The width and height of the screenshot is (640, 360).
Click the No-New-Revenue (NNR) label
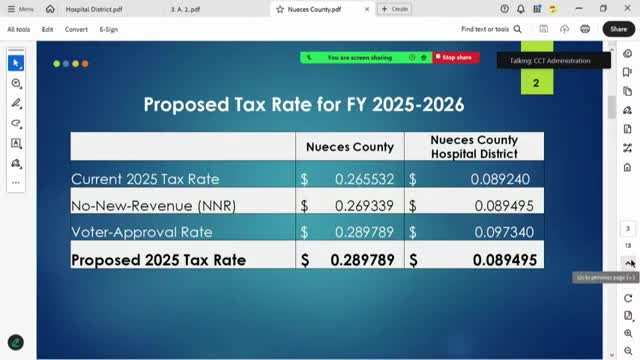coord(153,206)
